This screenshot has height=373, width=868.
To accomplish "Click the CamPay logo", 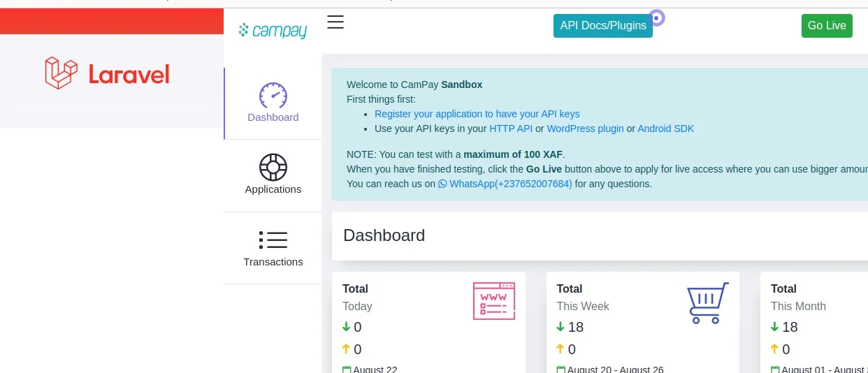I will pos(273,30).
